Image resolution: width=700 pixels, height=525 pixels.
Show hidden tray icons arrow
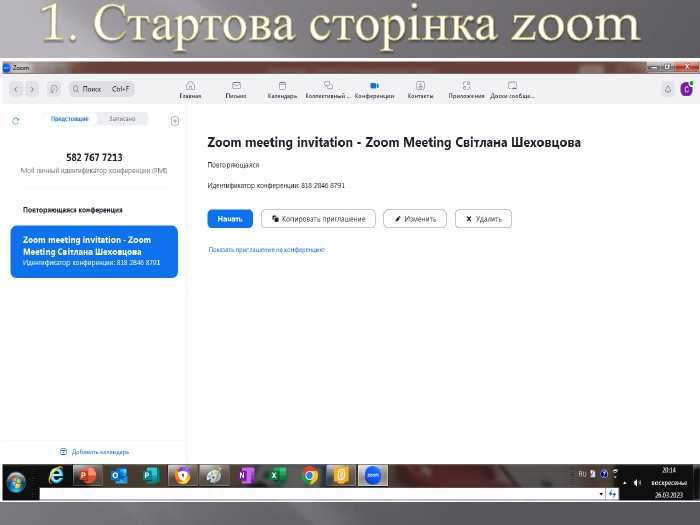click(x=625, y=483)
